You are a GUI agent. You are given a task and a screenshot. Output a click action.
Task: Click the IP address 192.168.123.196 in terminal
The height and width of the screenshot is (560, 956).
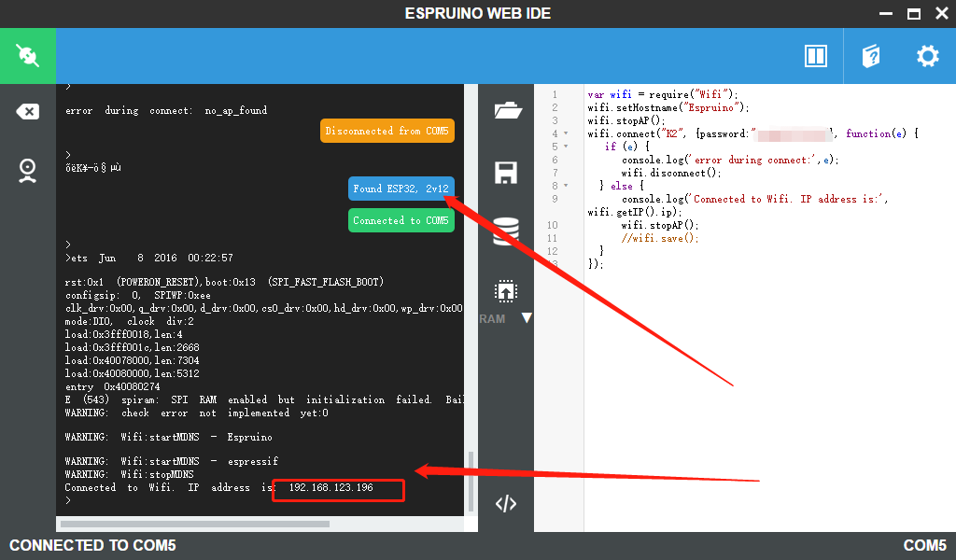[x=331, y=487]
